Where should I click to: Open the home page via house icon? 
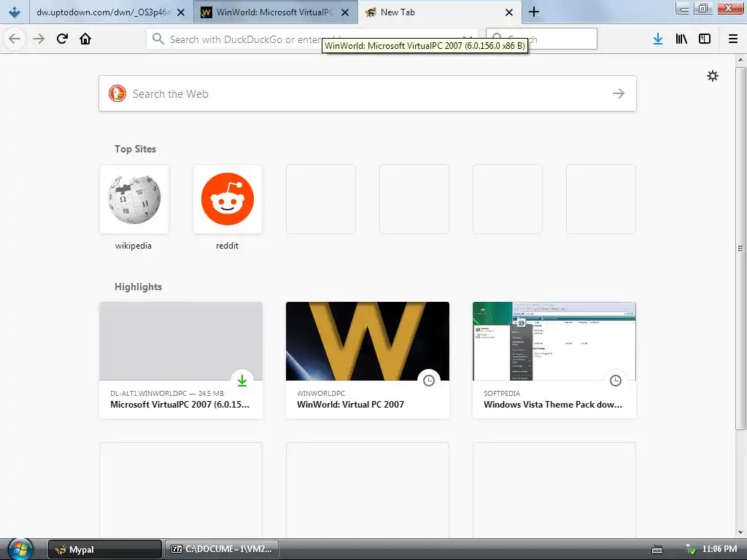pos(85,39)
